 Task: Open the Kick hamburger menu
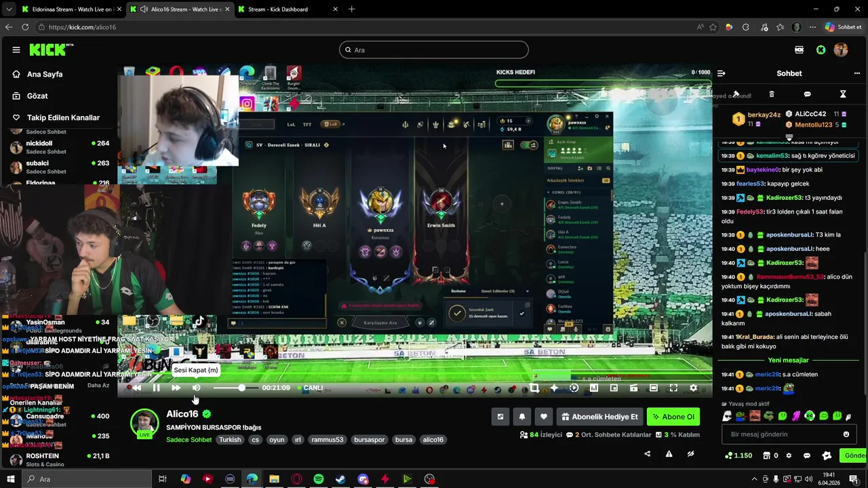pyautogui.click(x=16, y=49)
